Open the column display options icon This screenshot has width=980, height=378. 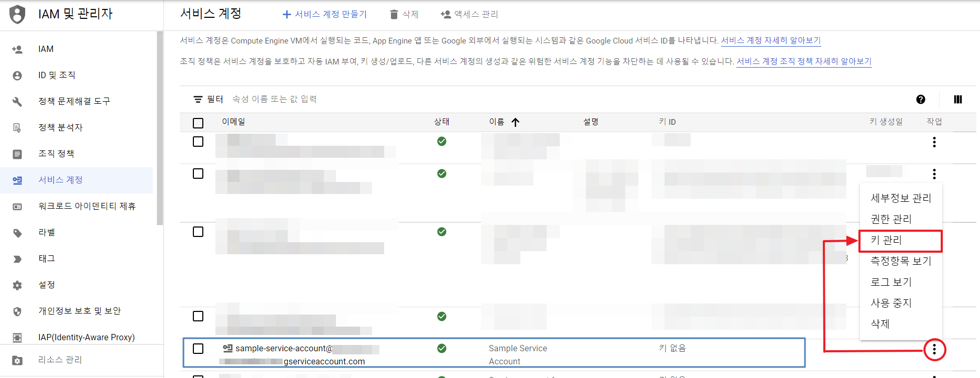(957, 100)
